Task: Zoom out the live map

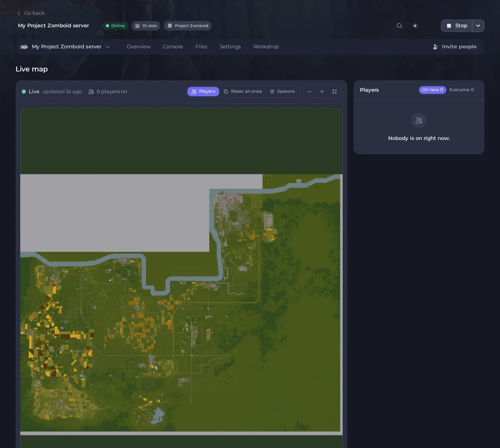Action: (310, 92)
